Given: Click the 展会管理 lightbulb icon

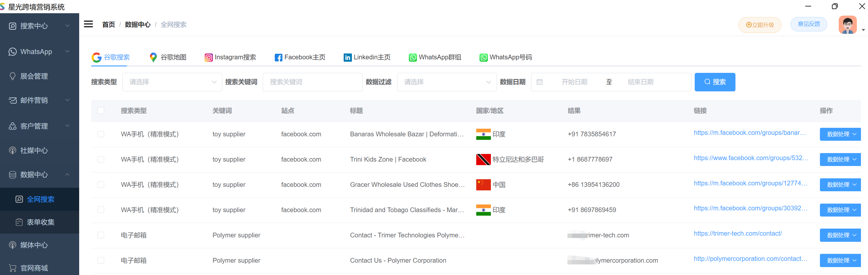Looking at the screenshot, I should coord(13,76).
